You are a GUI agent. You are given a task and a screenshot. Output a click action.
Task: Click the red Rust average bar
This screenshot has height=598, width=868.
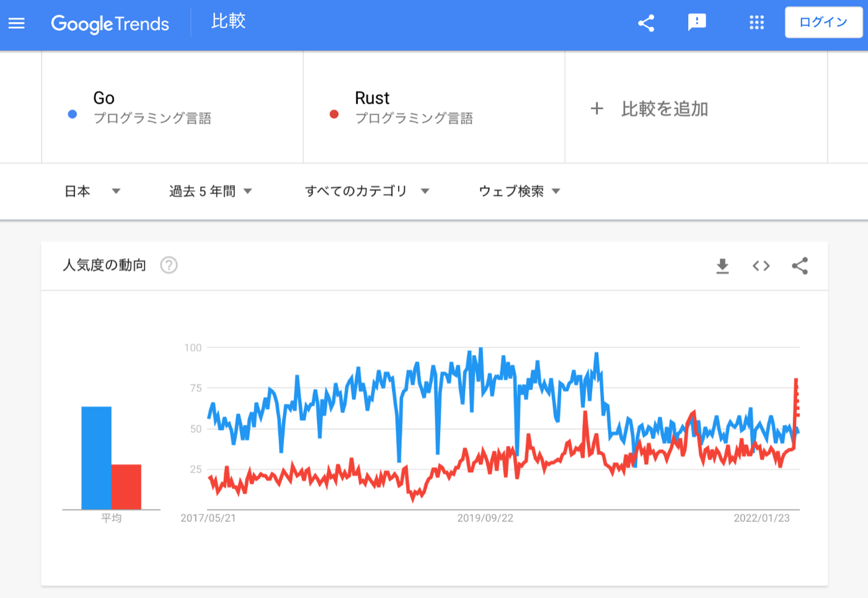(x=126, y=486)
